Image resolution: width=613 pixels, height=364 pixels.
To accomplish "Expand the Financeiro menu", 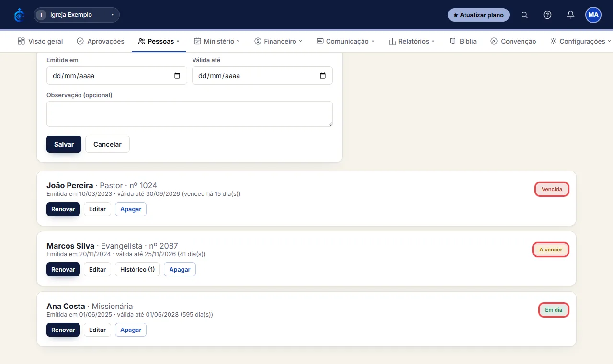I will tap(278, 41).
